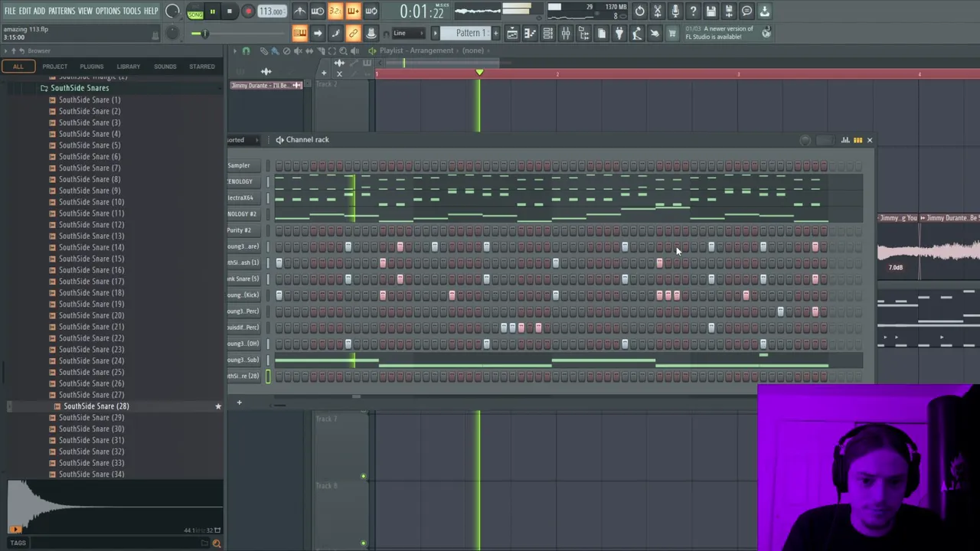The width and height of the screenshot is (980, 551).
Task: Click the browser search magnifier icon
Action: click(x=216, y=543)
